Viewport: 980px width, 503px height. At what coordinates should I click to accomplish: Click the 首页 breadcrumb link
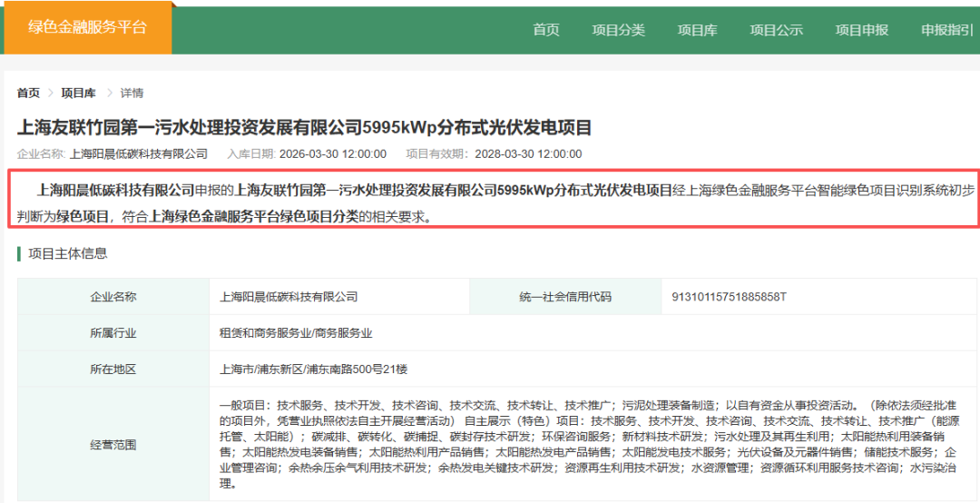[28, 93]
